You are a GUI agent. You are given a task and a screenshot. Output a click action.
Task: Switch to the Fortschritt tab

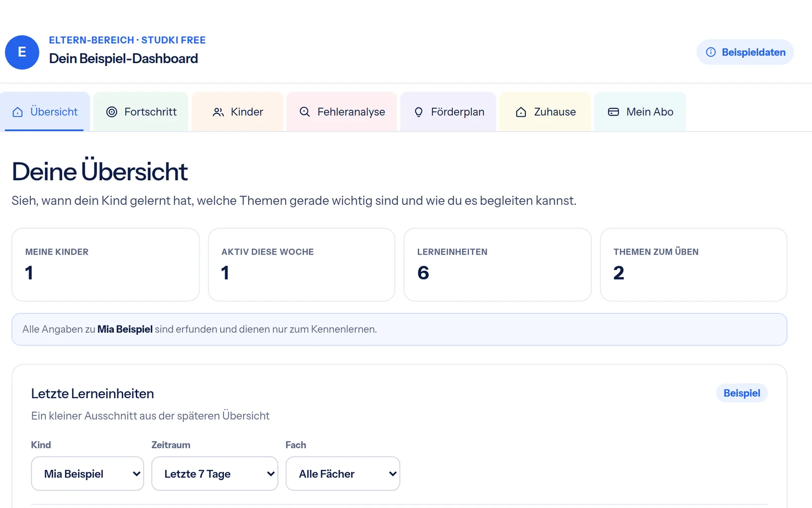pos(141,112)
